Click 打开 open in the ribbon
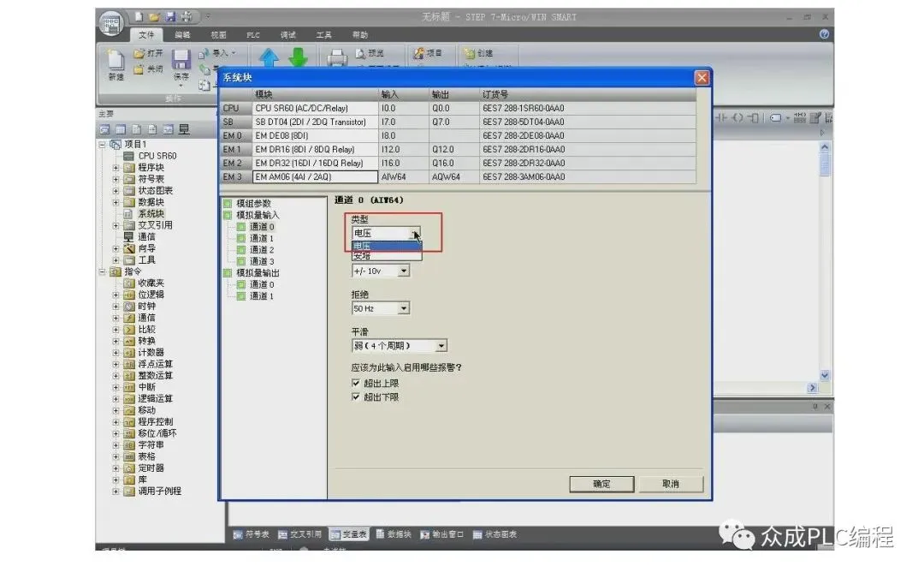 tap(148, 54)
